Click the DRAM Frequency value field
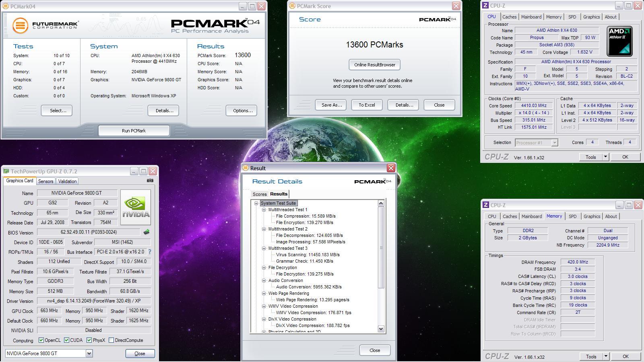This screenshot has height=362, width=644. click(x=578, y=262)
